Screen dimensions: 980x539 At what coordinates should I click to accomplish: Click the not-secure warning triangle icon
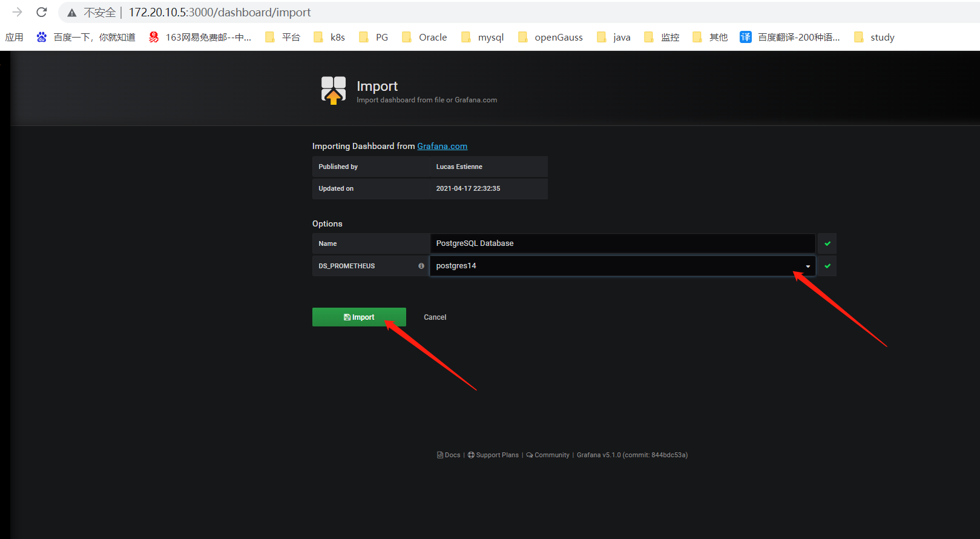(72, 13)
